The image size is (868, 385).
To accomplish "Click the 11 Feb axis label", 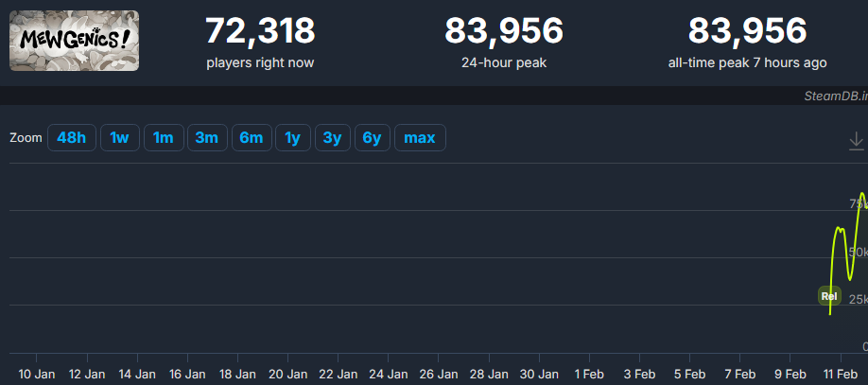I will pyautogui.click(x=841, y=374).
